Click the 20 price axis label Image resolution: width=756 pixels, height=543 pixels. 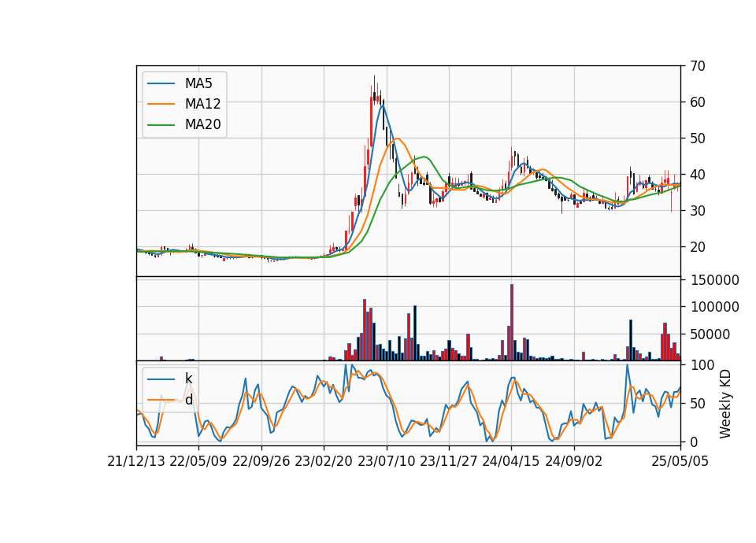(x=697, y=246)
